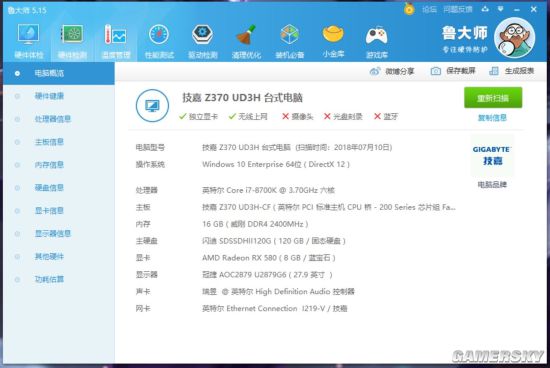
Task: Open the 清理优化 broom cleanup icon
Action: pyautogui.click(x=246, y=41)
